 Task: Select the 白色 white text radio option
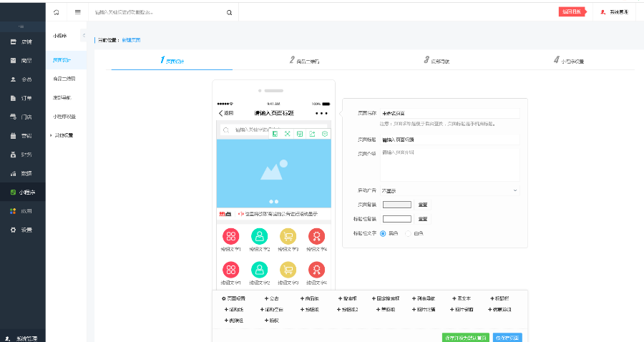[x=414, y=234]
